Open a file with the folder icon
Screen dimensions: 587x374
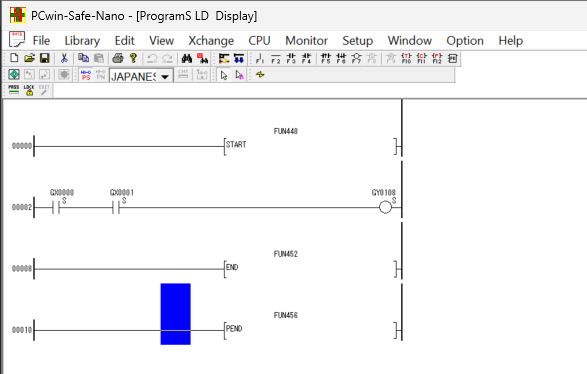[x=29, y=58]
